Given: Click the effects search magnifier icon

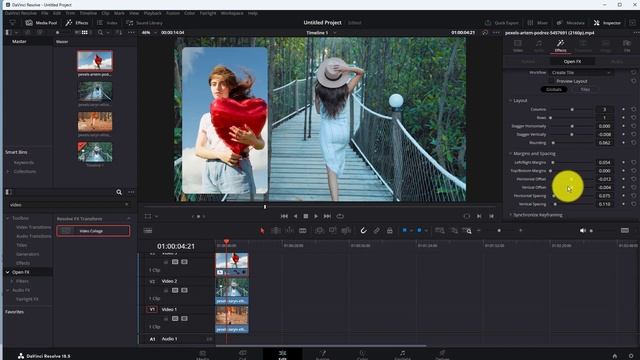Looking at the screenshot, I should (119, 192).
